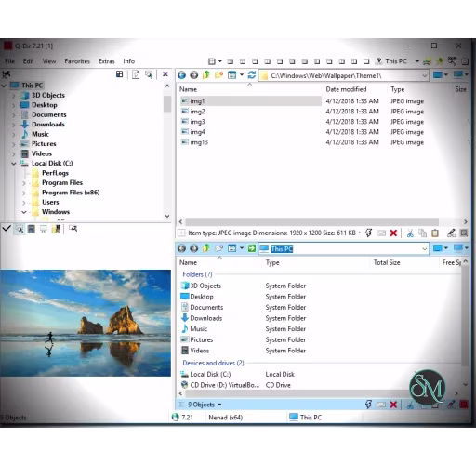Image resolution: width=476 pixels, height=465 pixels.
Task: Open the 9 Objects dropdown arrow
Action: point(219,405)
